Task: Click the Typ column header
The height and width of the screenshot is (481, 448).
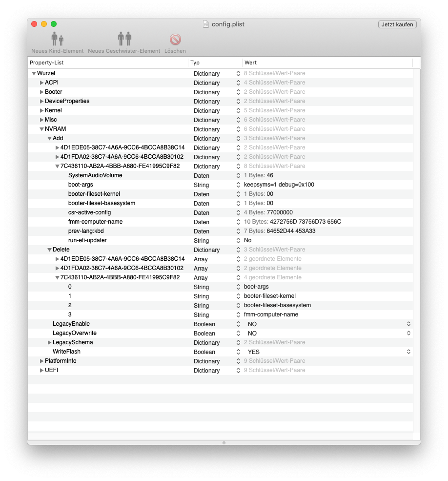Action: click(215, 63)
